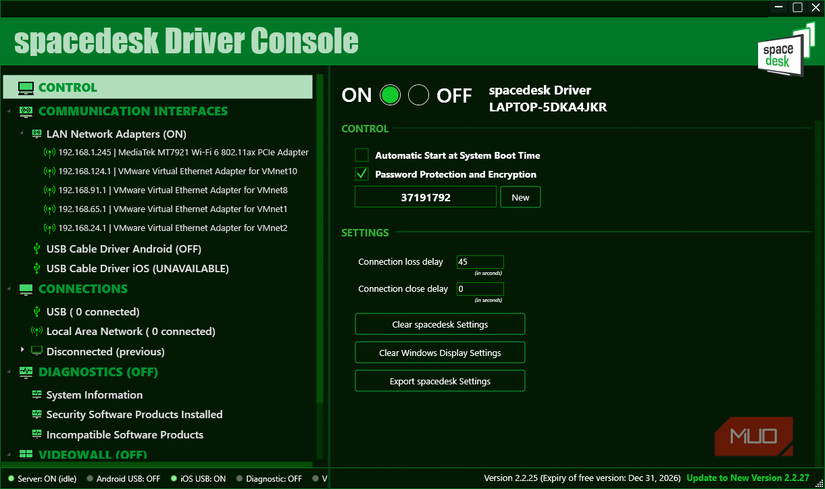Select the DIAGNOSTICS (OFF) heading
The height and width of the screenshot is (489, 825).
pos(98,372)
